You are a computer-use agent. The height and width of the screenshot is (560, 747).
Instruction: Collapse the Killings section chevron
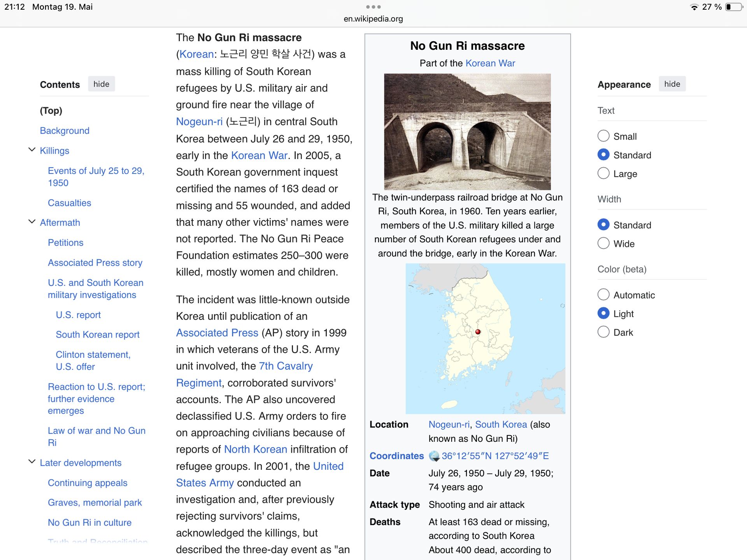click(32, 150)
